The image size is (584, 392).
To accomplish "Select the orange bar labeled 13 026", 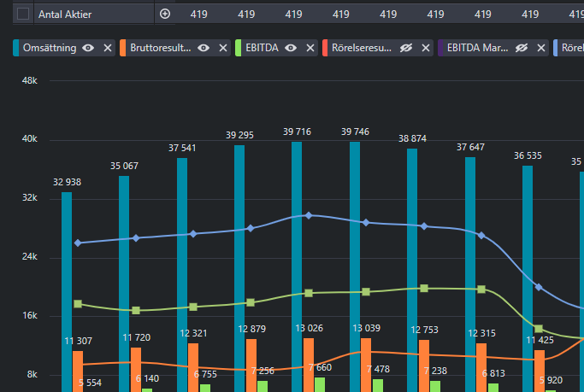I will pyautogui.click(x=309, y=365).
